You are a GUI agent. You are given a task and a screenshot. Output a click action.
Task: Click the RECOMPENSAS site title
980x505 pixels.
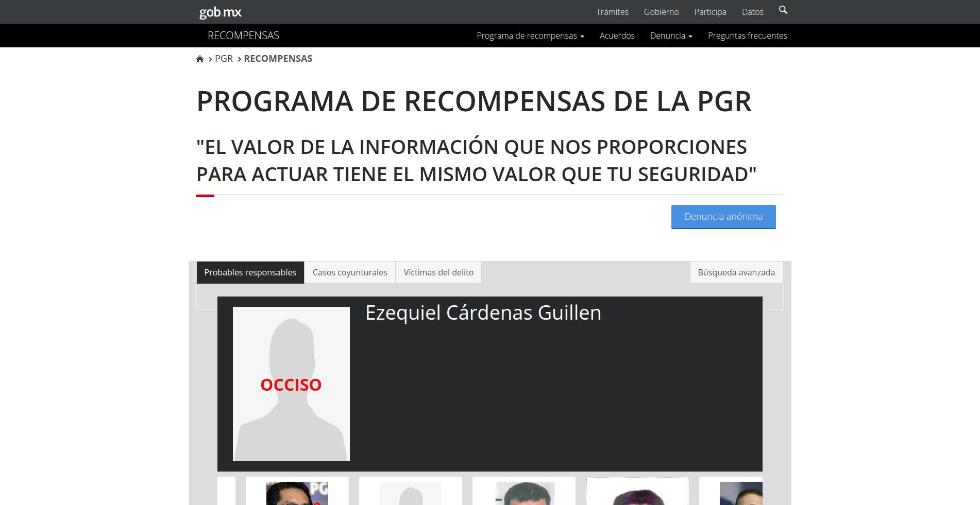coord(243,36)
